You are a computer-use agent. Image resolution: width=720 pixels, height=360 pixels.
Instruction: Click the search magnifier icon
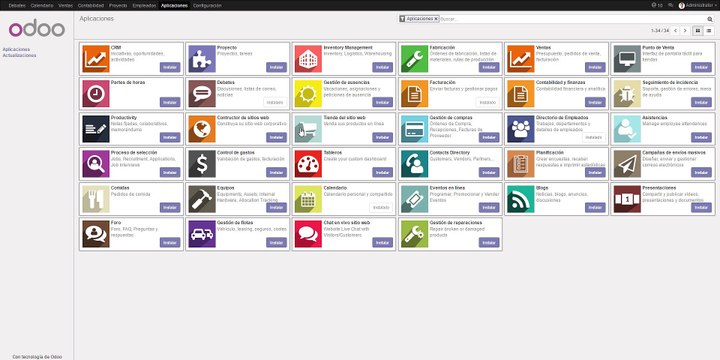(x=710, y=19)
